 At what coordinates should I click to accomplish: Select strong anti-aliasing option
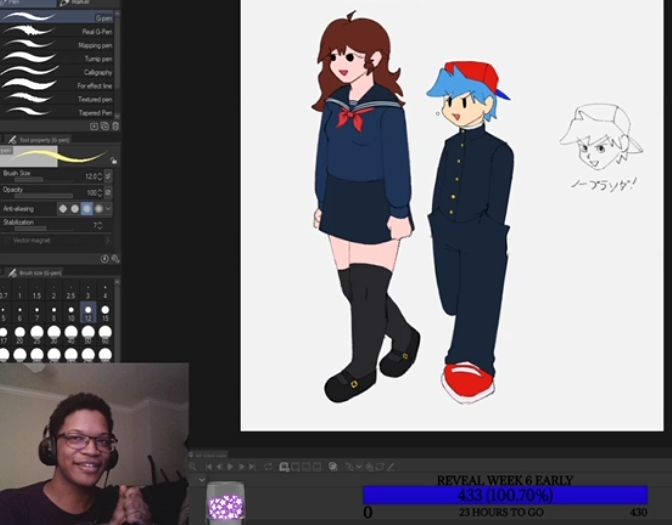click(x=99, y=209)
